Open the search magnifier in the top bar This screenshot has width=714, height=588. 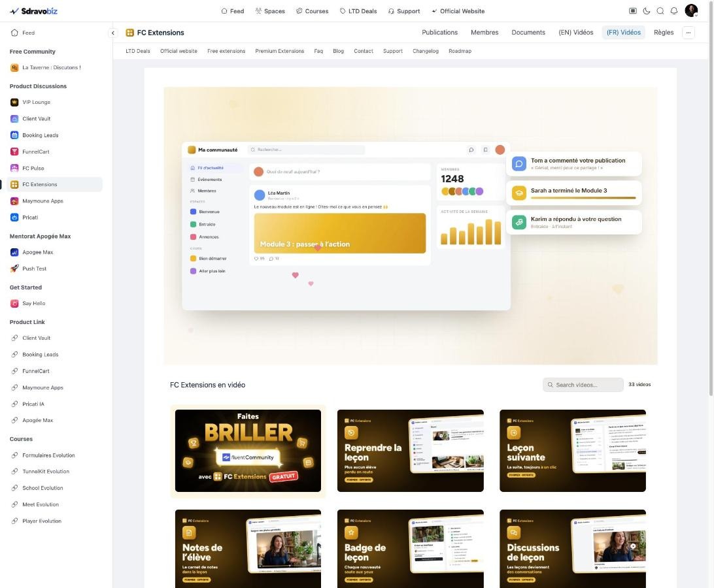tap(660, 11)
